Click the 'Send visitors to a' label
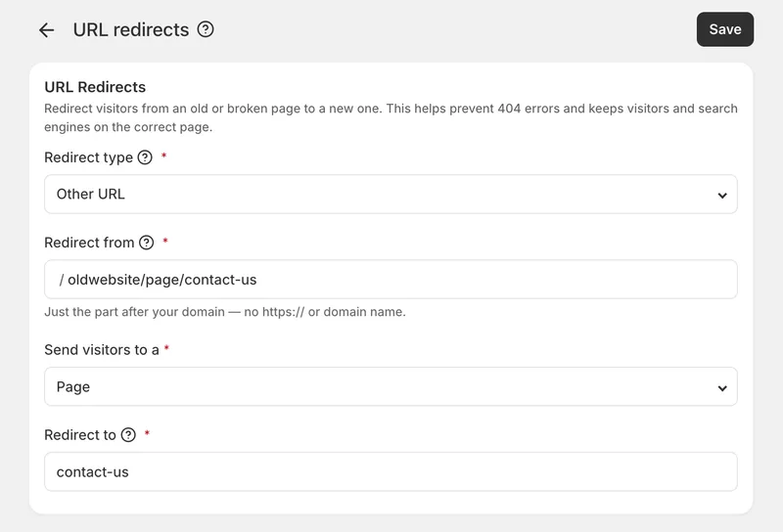This screenshot has height=532, width=783. [102, 350]
